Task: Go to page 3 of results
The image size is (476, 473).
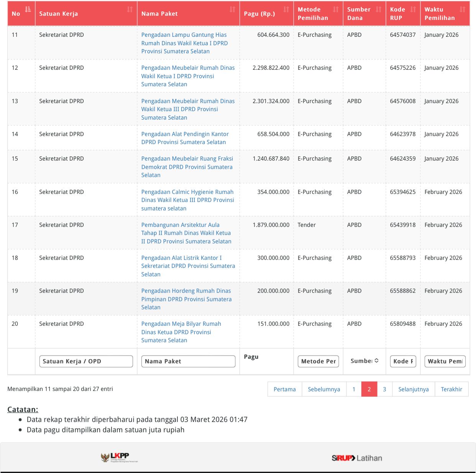Action: (384, 389)
